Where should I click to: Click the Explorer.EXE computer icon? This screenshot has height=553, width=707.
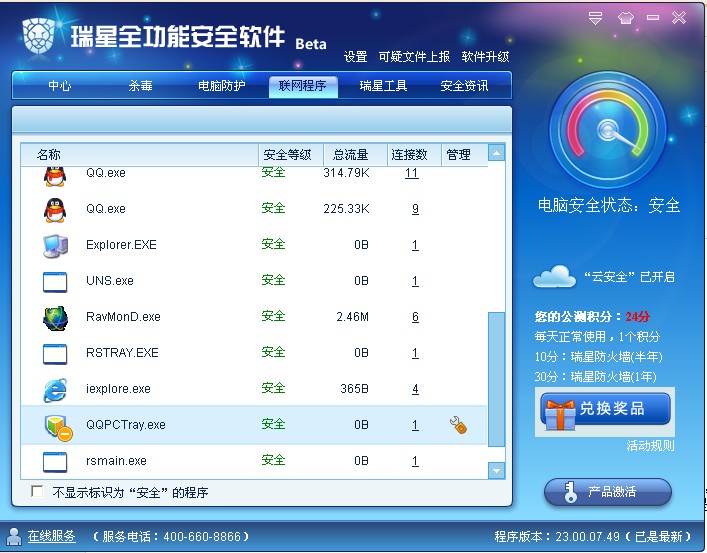(x=55, y=245)
